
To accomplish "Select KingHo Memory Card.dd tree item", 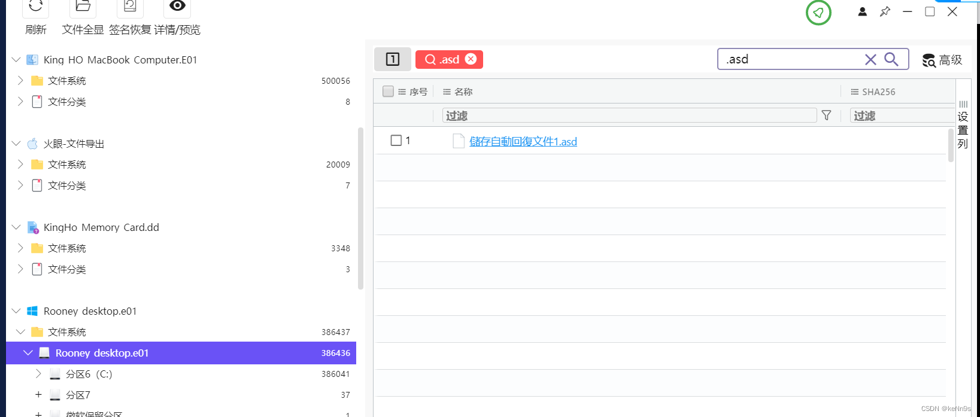I will click(x=101, y=227).
